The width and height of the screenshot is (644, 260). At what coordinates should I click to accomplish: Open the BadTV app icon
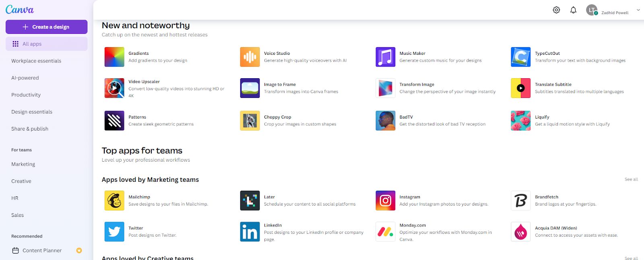tap(386, 121)
